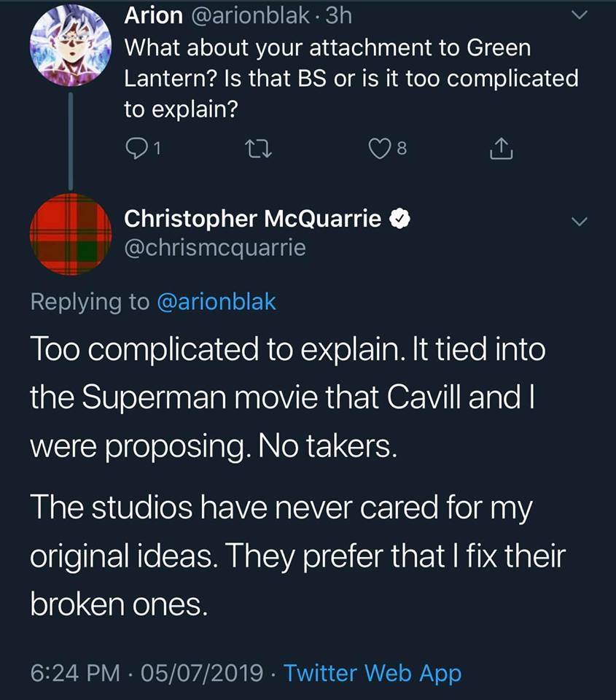Like Arion's tweet with heart icon
Viewport: 616px width, 700px height.
pyautogui.click(x=379, y=149)
